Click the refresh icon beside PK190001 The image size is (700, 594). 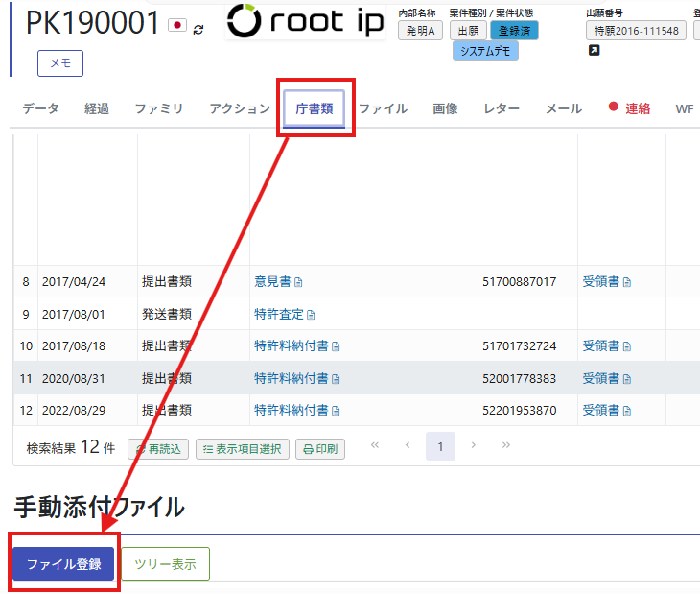198,29
